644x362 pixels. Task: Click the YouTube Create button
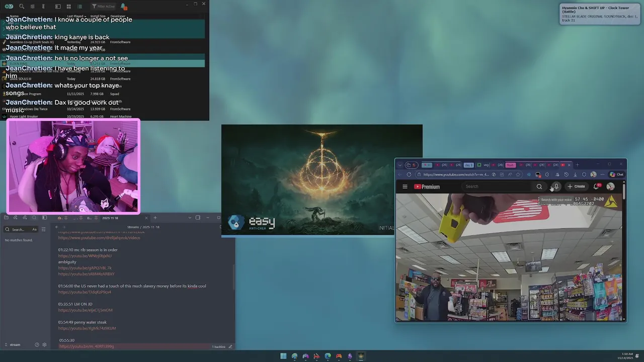(x=577, y=187)
